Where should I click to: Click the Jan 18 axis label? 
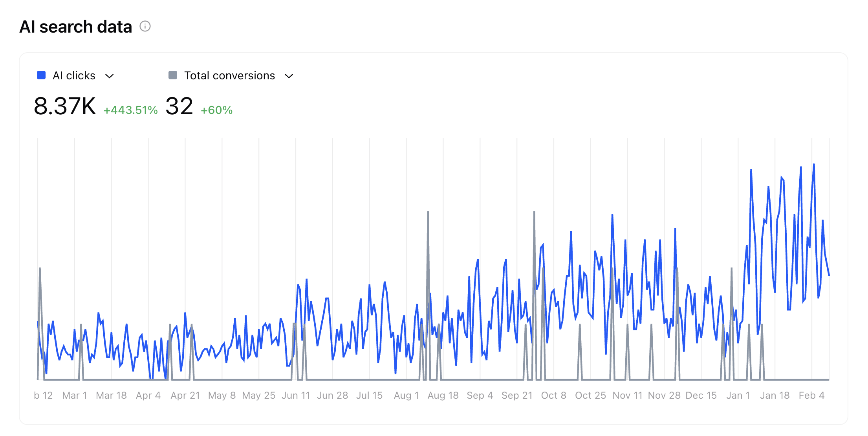point(775,395)
